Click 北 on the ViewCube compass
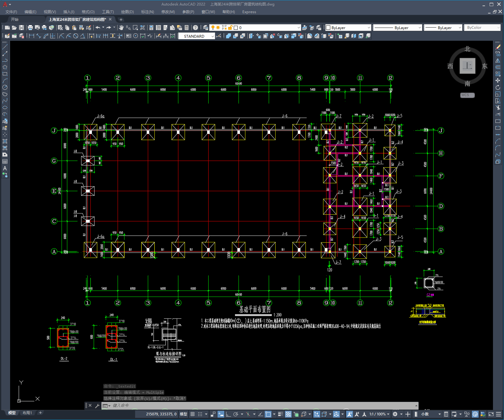504x420 pixels. coord(467,49)
